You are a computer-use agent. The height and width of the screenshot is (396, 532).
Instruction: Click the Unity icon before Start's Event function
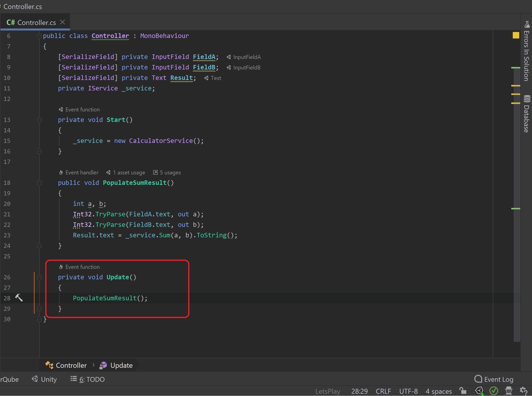(61, 109)
